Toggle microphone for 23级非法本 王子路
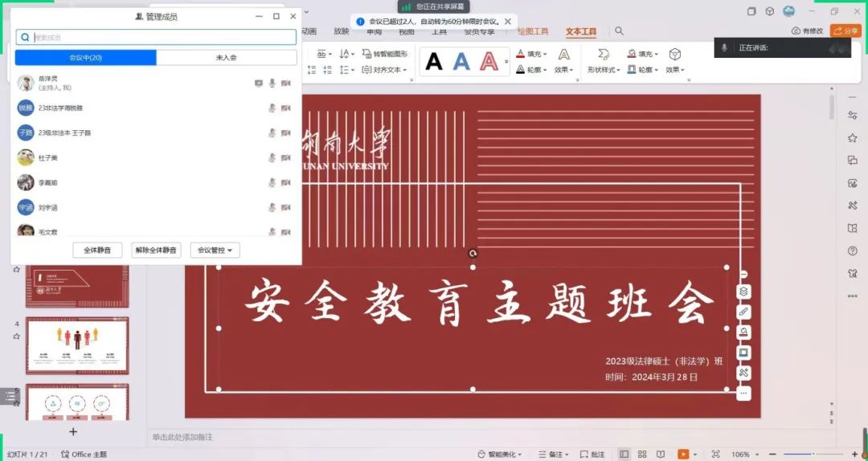 pos(272,133)
